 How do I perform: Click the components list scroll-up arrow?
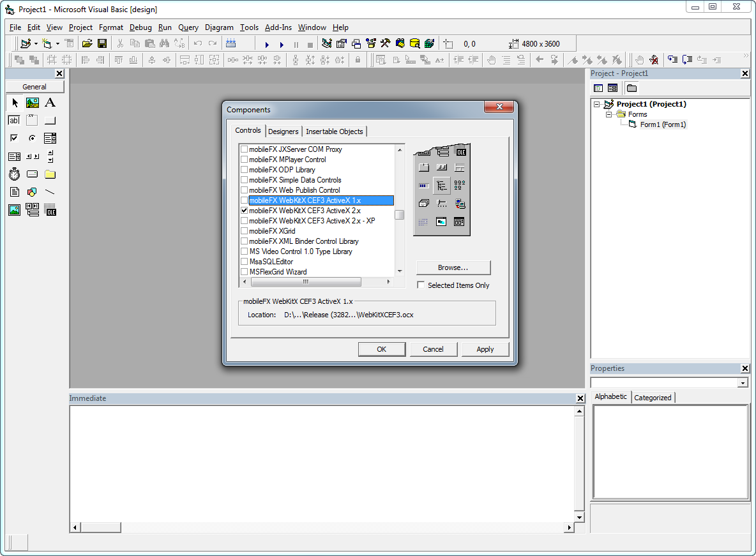point(400,150)
